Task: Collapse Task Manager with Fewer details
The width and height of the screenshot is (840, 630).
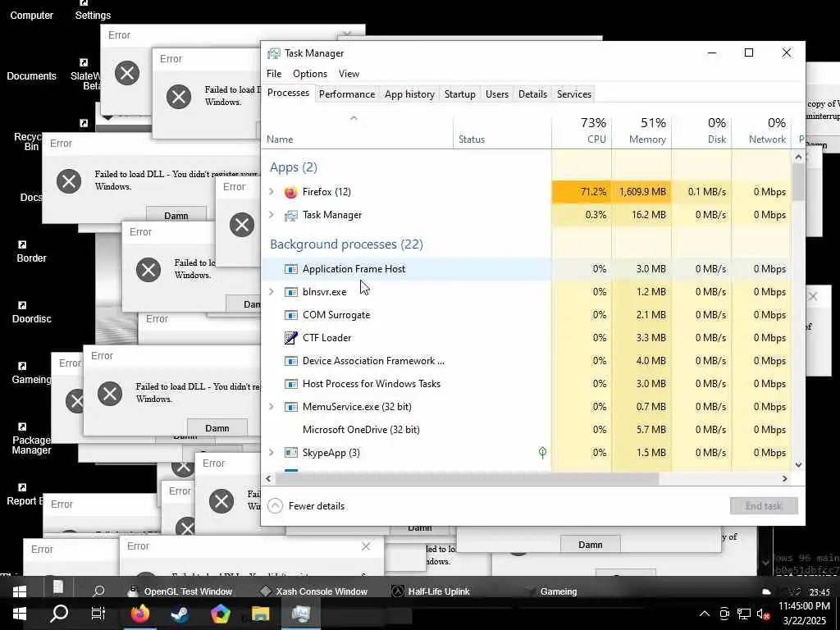Action: click(306, 505)
